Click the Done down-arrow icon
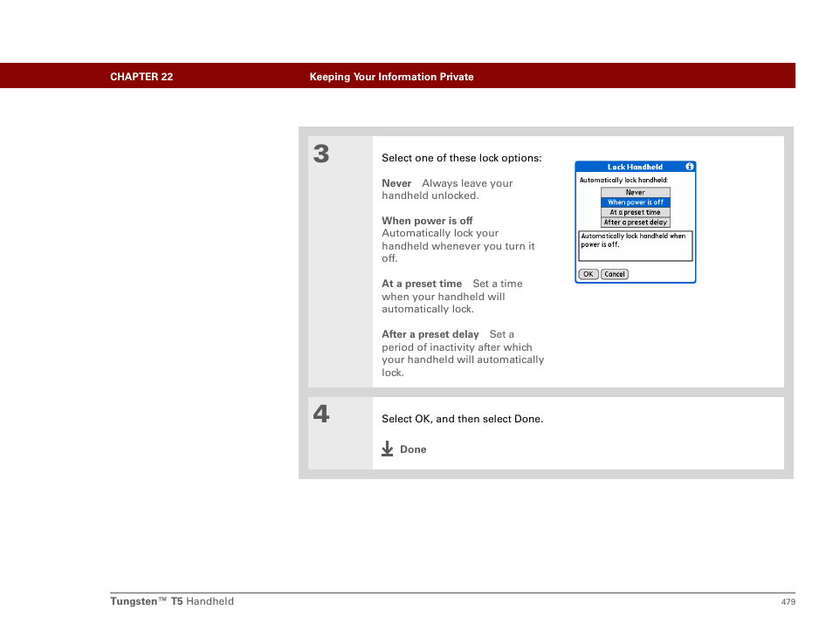Viewport: 833px width, 644px height. (x=388, y=449)
